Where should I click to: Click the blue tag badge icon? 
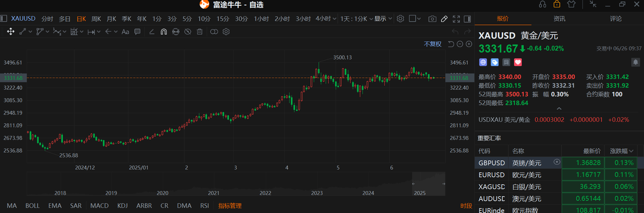[494, 62]
